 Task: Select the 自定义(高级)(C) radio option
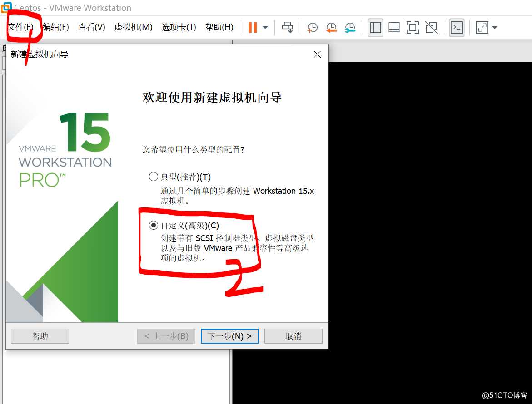[x=154, y=225]
